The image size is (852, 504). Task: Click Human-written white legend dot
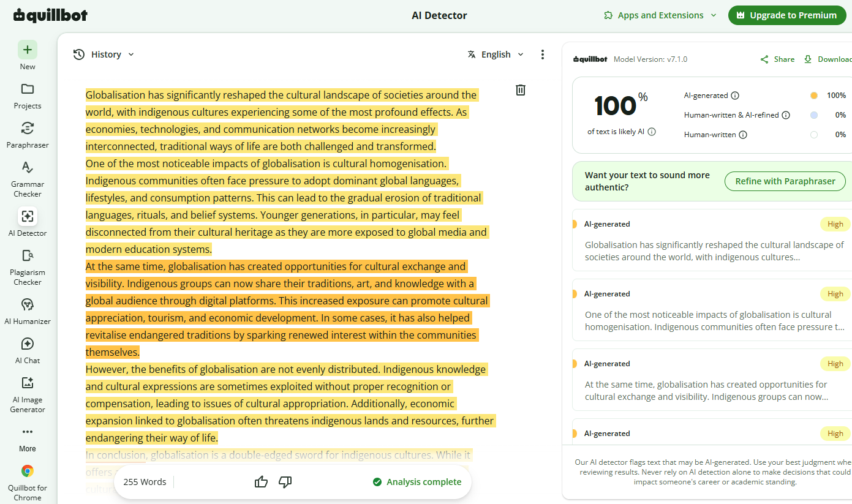(813, 135)
